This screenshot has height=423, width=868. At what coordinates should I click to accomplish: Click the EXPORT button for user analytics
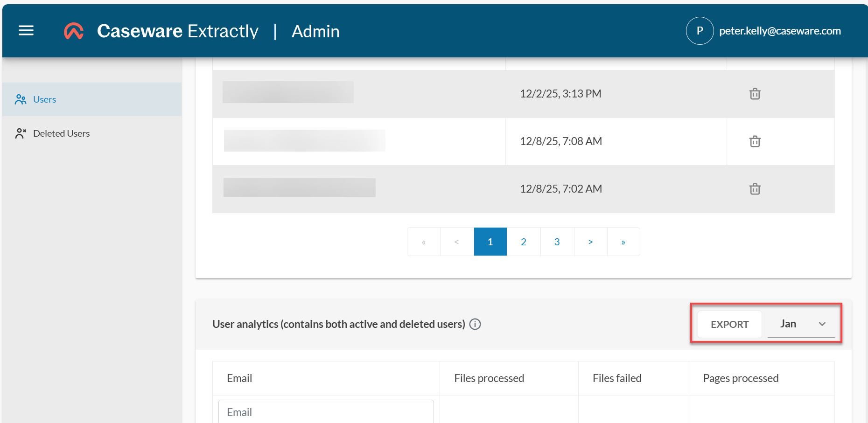[x=729, y=324]
